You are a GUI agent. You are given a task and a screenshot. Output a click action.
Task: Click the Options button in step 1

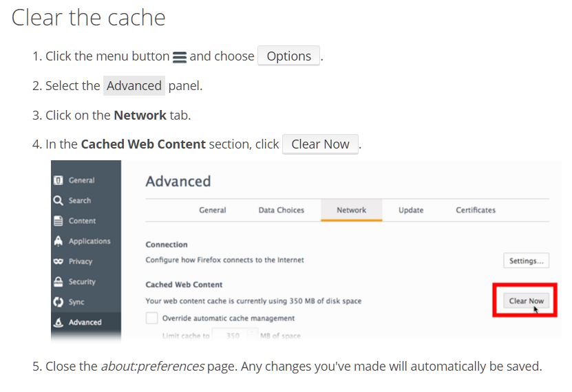click(x=289, y=56)
